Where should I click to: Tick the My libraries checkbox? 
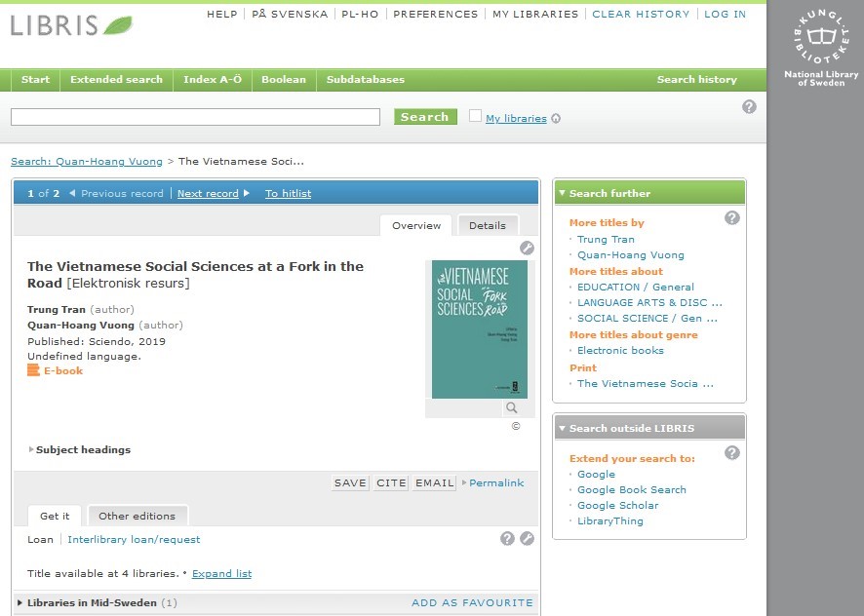pos(475,116)
